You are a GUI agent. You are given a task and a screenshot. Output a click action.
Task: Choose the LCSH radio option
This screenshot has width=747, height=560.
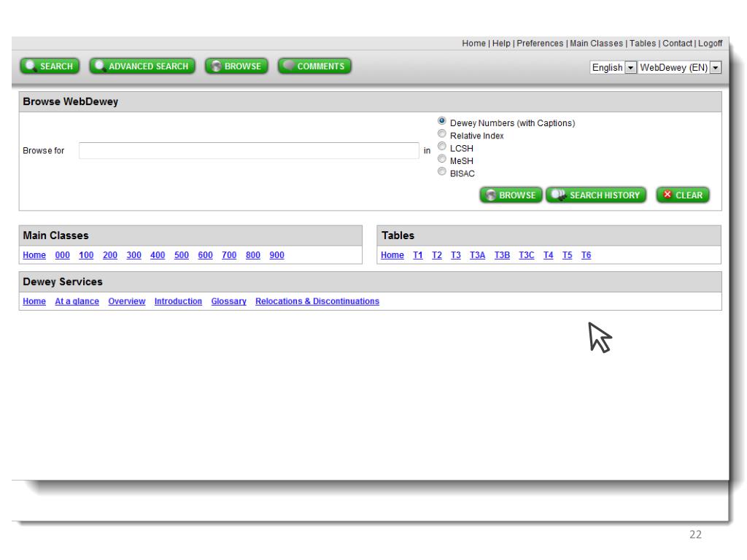(x=441, y=146)
